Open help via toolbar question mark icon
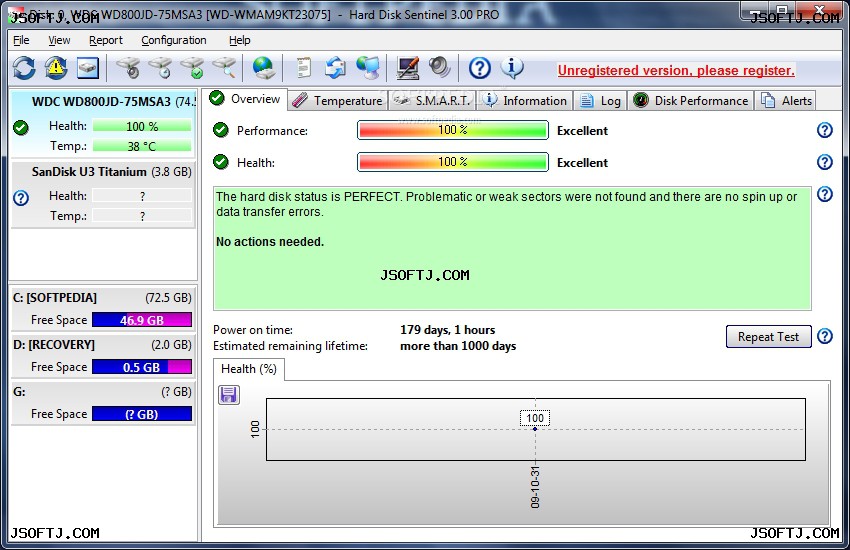850x550 pixels. (x=480, y=68)
